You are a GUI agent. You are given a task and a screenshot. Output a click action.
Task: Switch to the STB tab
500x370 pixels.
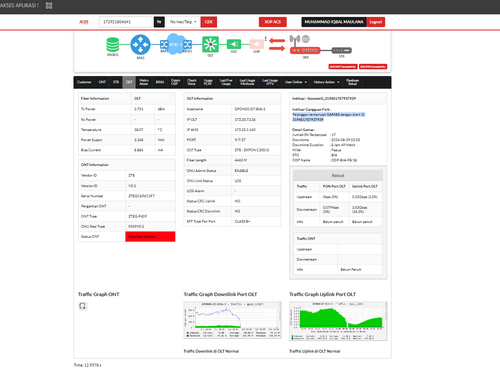click(x=116, y=82)
